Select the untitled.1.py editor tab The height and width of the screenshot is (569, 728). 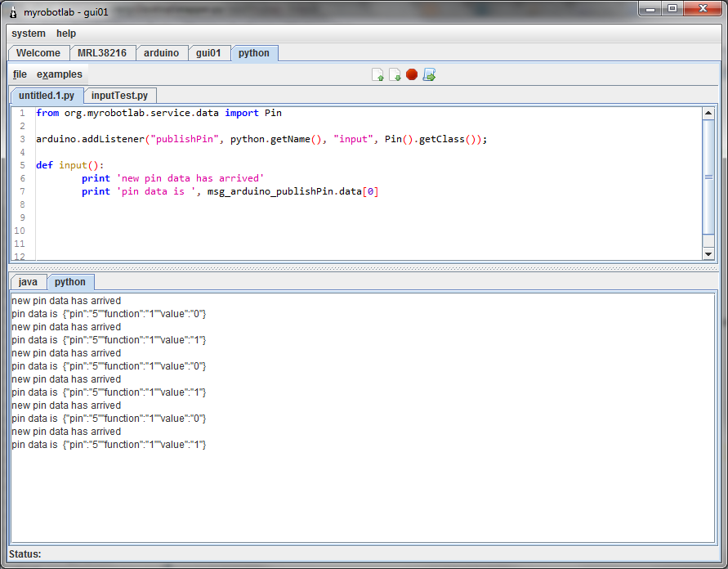pyautogui.click(x=47, y=96)
